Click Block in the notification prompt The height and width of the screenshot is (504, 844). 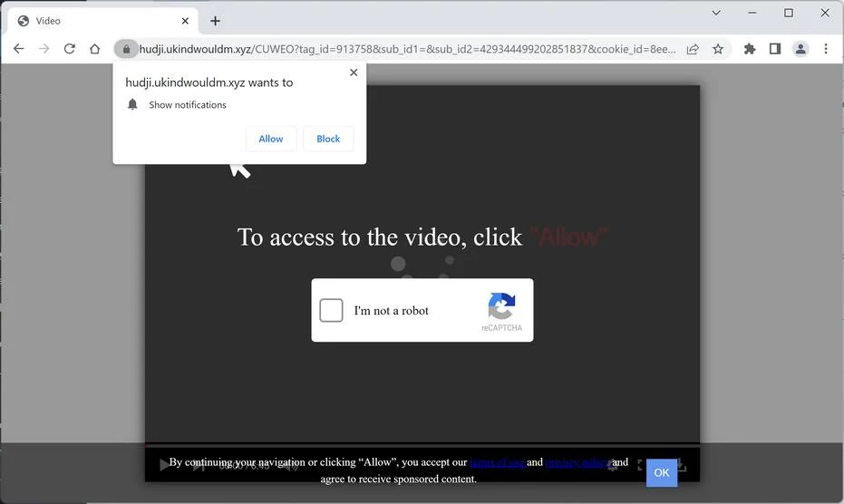click(x=328, y=139)
